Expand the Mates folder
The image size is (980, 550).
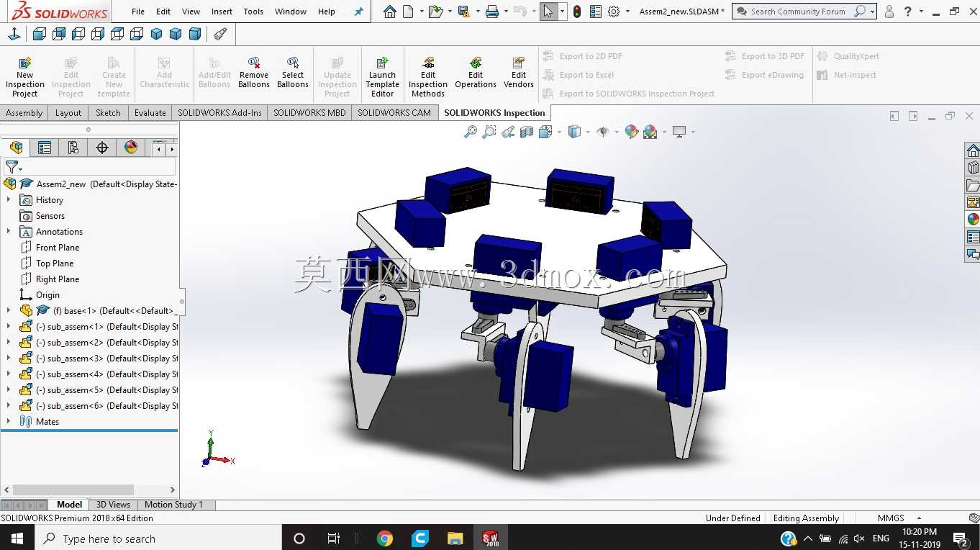9,422
